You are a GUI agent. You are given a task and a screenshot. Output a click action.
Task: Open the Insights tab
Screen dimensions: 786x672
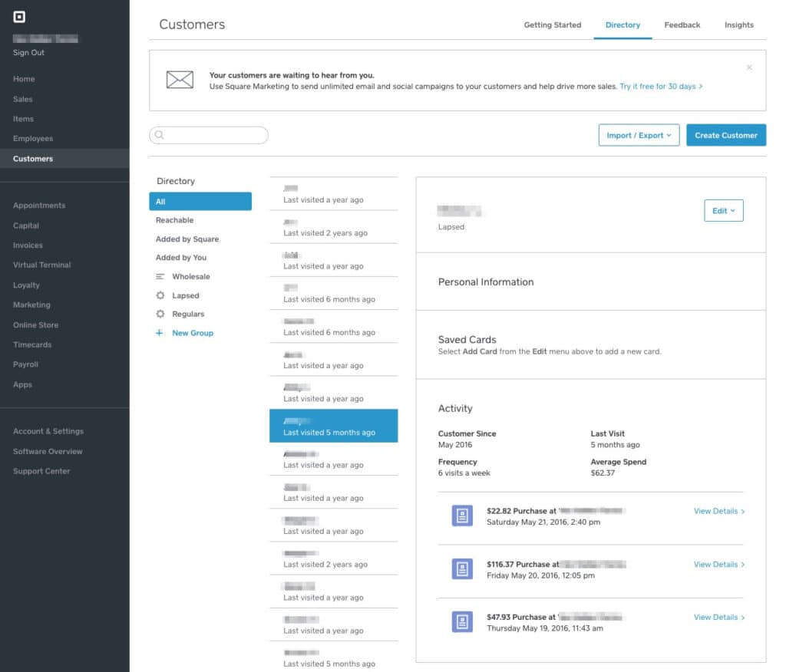(x=738, y=25)
